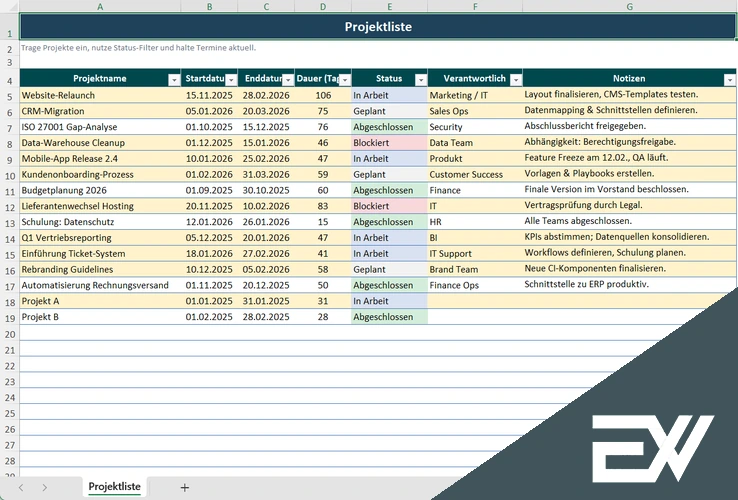738x500 pixels.
Task: Select column E header
Action: click(389, 6)
